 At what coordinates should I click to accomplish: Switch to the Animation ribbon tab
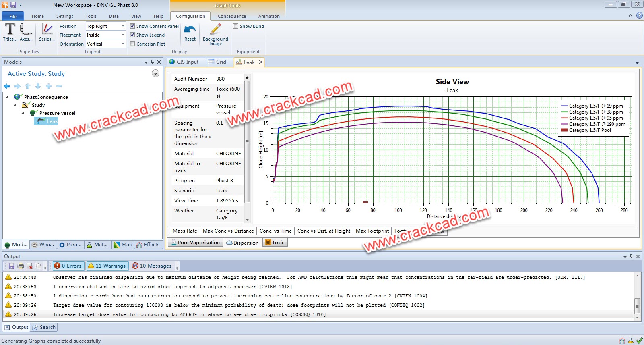[x=269, y=16]
